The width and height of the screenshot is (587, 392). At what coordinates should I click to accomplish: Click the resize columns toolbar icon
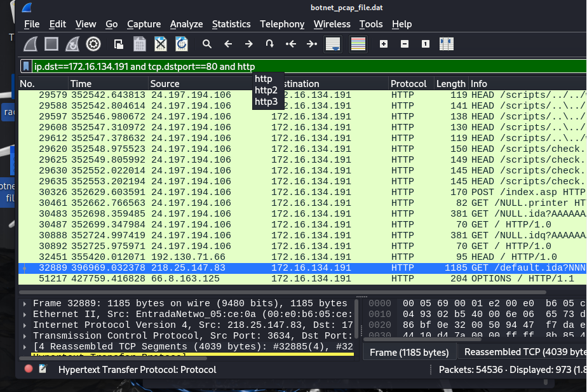[447, 44]
